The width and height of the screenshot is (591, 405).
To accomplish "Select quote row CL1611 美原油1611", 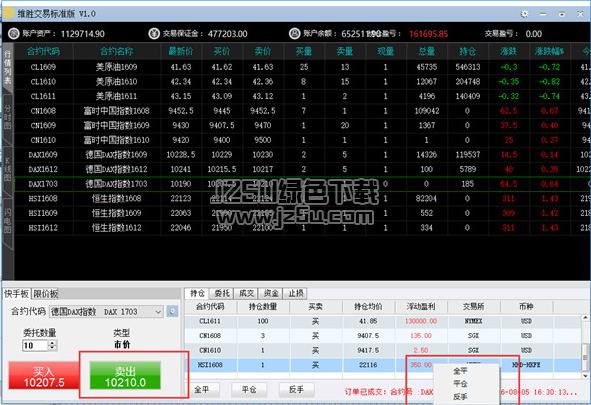I will 302,96.
